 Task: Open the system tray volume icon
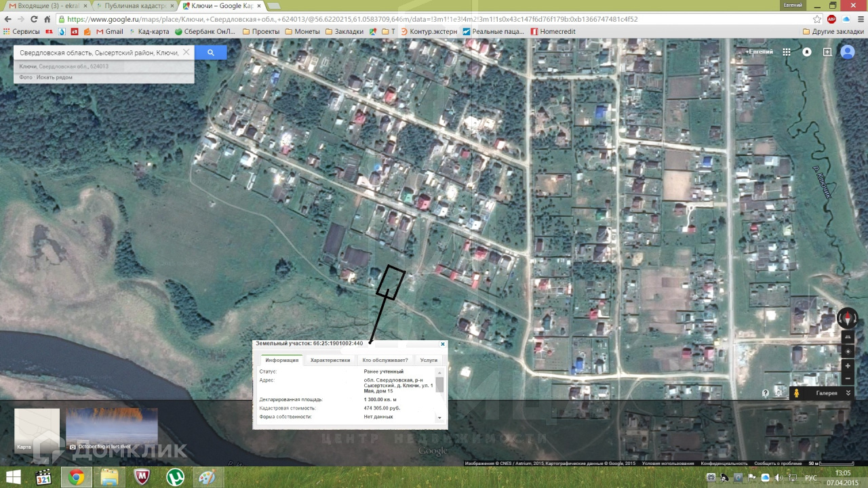point(778,477)
